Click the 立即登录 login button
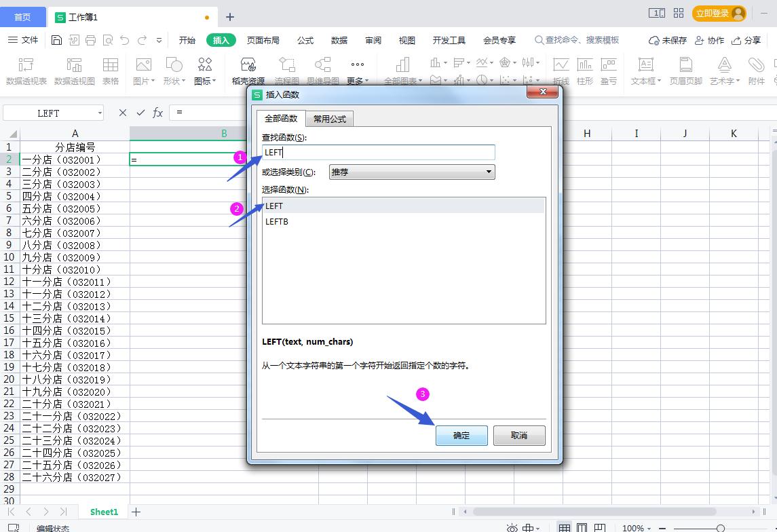 coord(719,14)
